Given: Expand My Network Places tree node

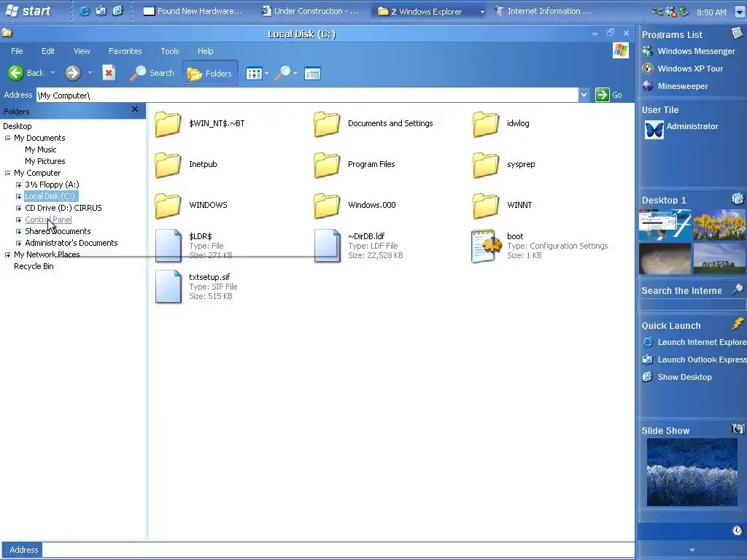Looking at the screenshot, I should coord(7,254).
